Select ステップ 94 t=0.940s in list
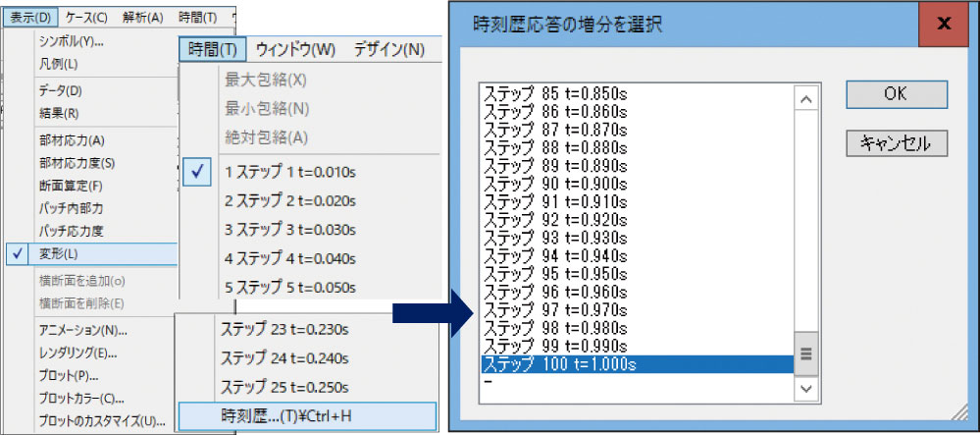The width and height of the screenshot is (980, 435). [638, 255]
